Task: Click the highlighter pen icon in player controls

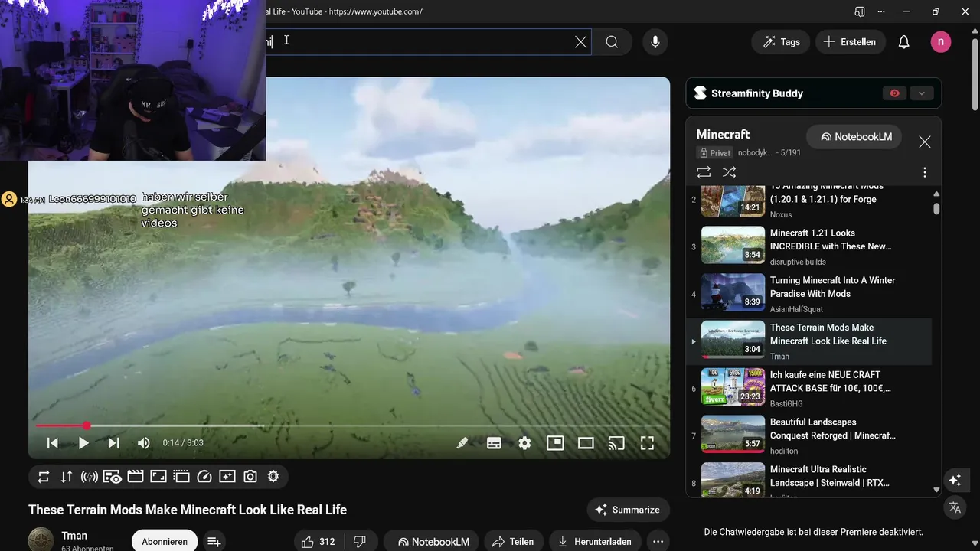Action: point(462,443)
